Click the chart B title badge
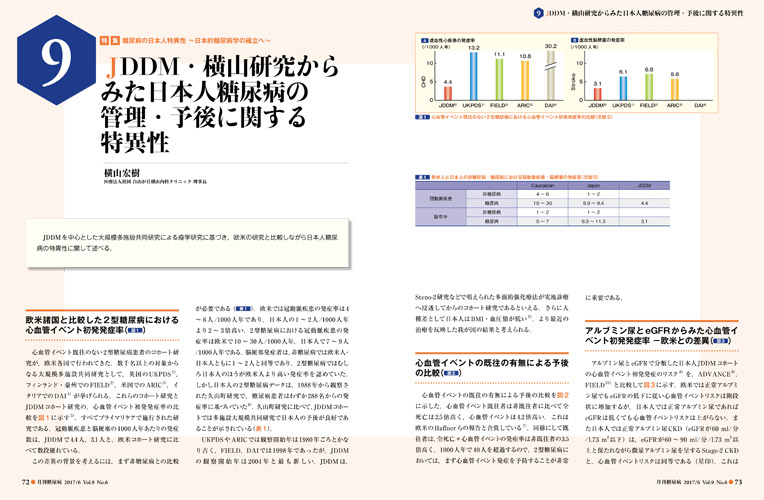 [574, 40]
